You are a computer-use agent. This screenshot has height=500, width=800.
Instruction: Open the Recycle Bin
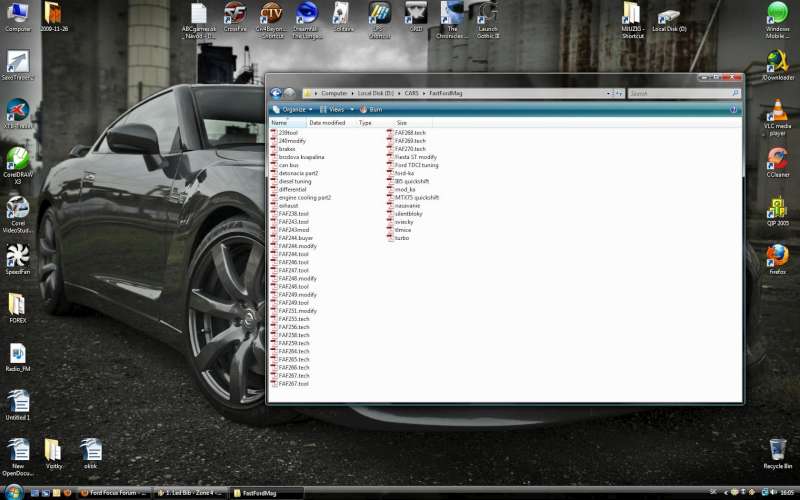(x=777, y=449)
